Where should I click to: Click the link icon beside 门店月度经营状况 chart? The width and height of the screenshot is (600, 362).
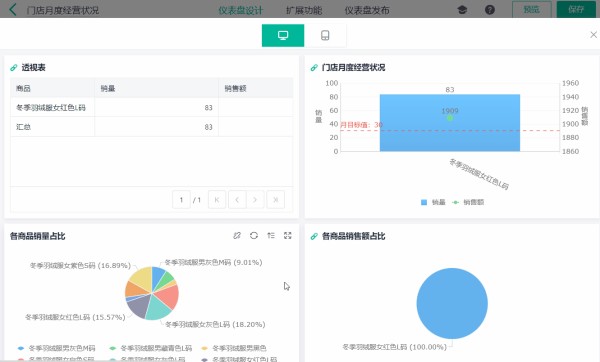pyautogui.click(x=314, y=68)
